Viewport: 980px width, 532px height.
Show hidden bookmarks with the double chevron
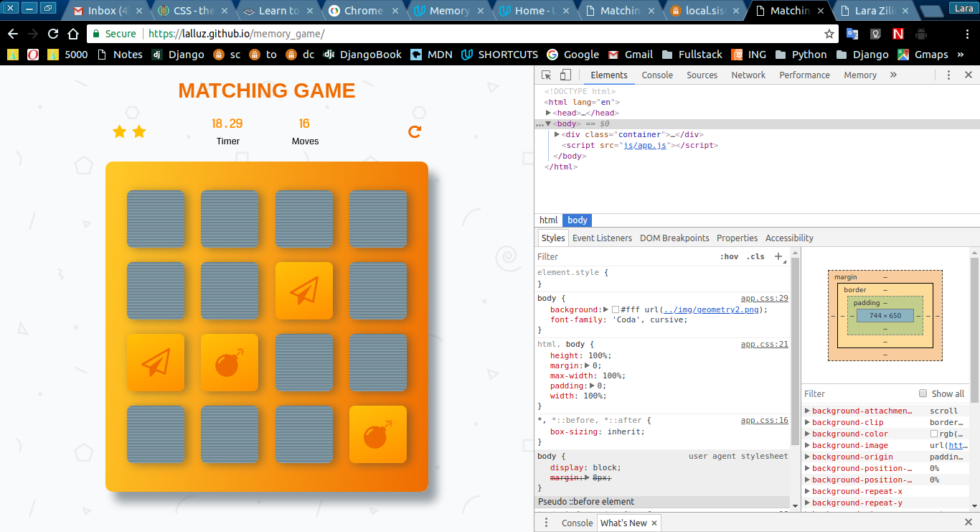[x=961, y=55]
